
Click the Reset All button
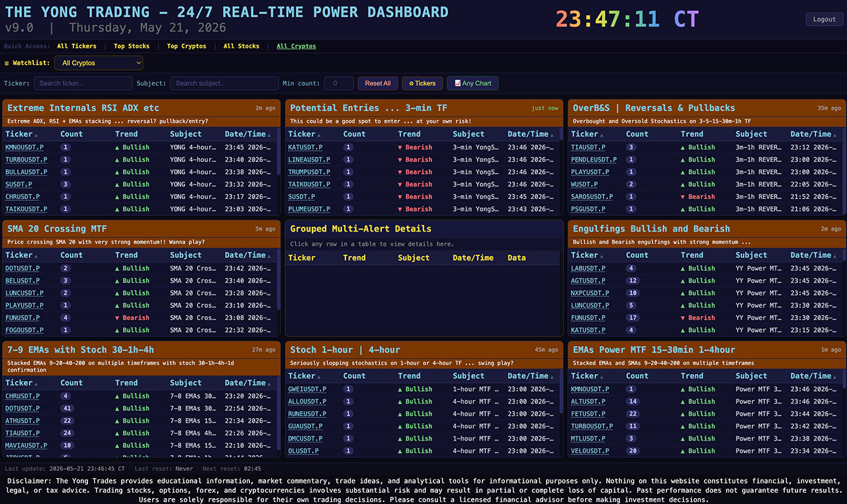(x=378, y=83)
